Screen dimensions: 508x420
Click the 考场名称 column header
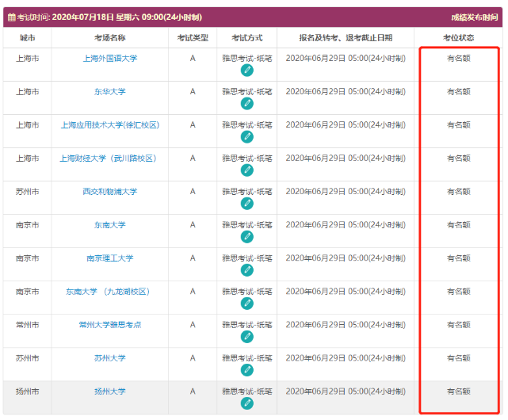point(110,38)
